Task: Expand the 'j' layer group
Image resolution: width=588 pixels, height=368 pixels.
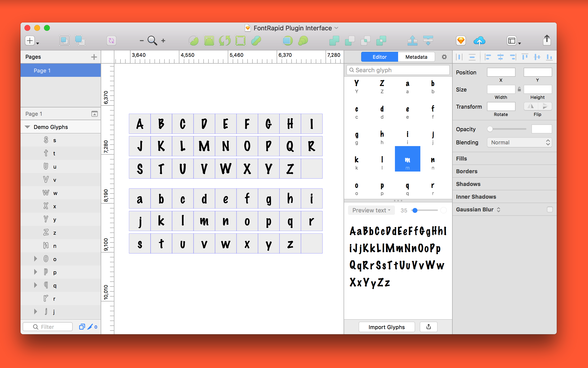Action: coord(35,311)
